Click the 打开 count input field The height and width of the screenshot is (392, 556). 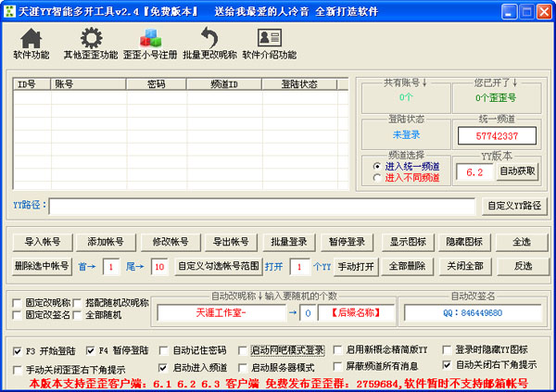299,267
